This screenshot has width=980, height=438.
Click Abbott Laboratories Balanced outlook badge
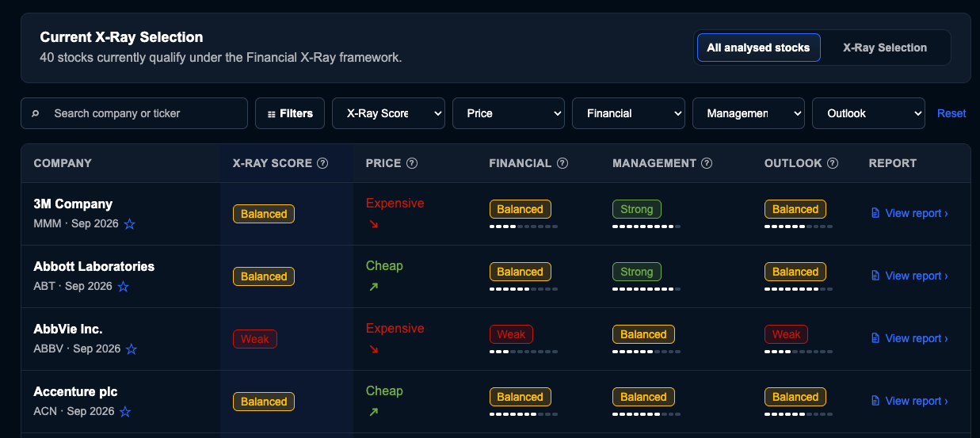795,272
